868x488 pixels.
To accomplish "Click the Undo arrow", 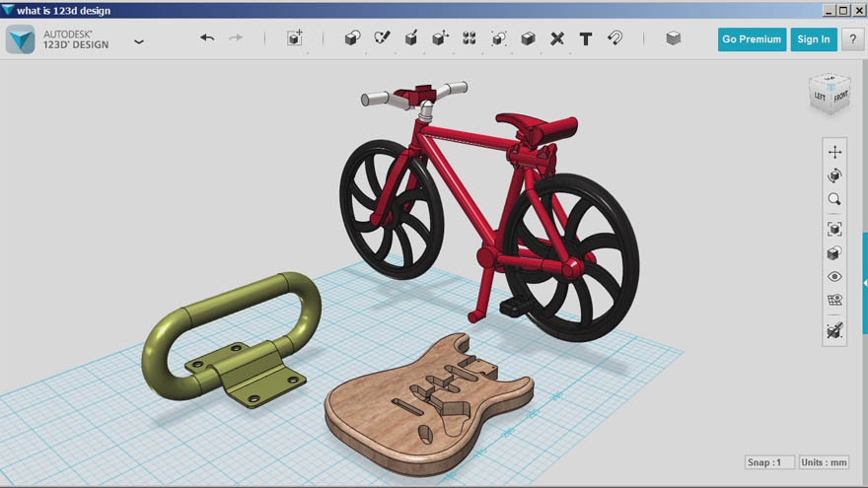I will coord(207,38).
